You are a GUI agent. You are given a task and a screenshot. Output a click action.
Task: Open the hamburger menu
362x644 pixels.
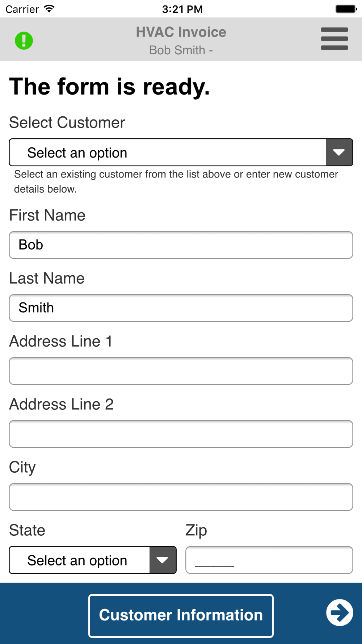point(334,39)
